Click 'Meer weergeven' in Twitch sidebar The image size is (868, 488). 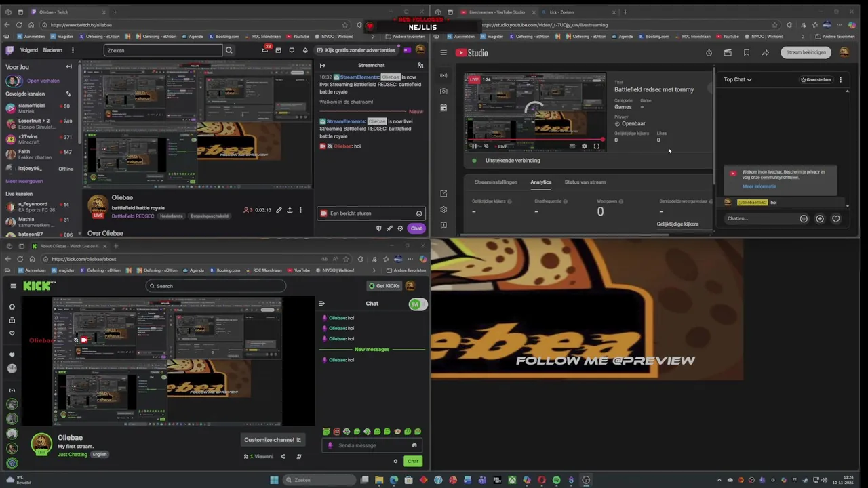point(24,181)
